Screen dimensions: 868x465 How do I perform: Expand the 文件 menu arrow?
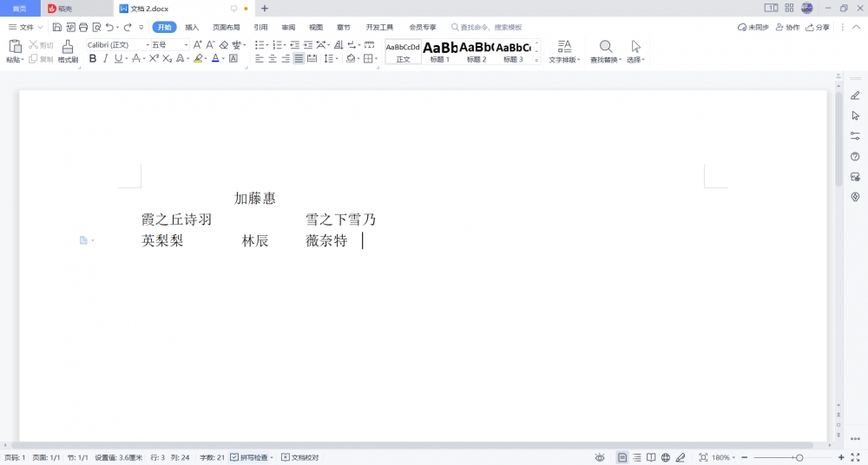click(x=40, y=27)
